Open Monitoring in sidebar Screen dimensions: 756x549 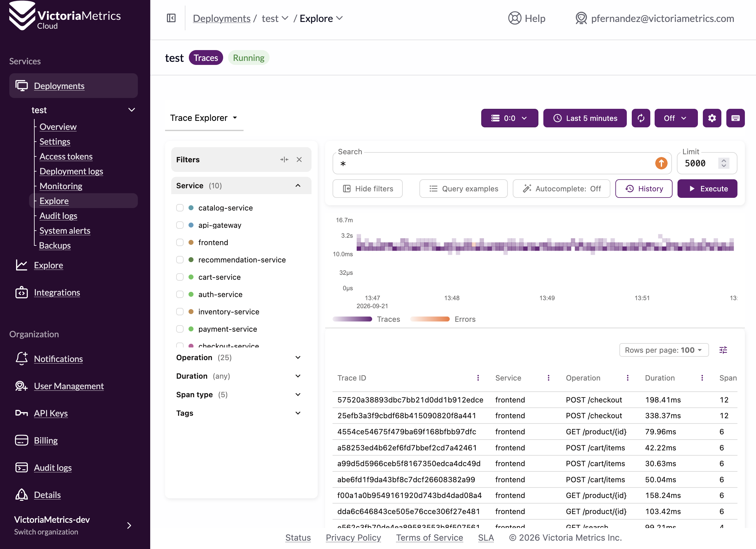pyautogui.click(x=61, y=186)
